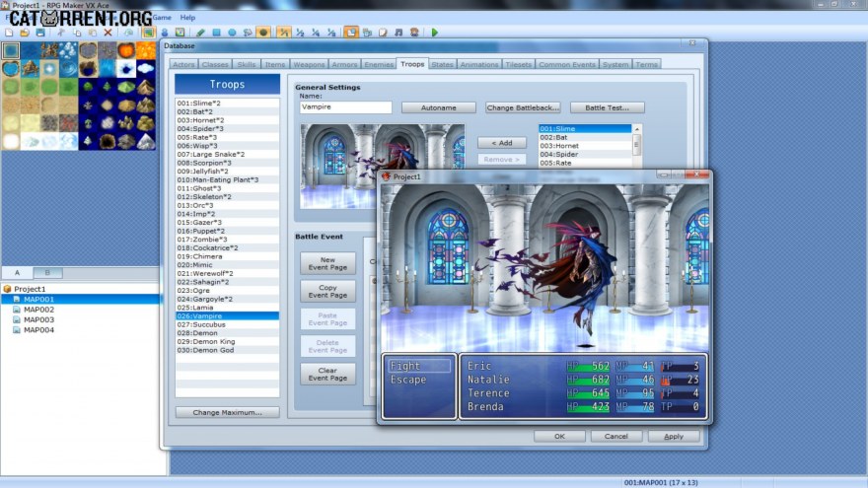
Task: Switch to the Terms tab
Action: pos(647,65)
